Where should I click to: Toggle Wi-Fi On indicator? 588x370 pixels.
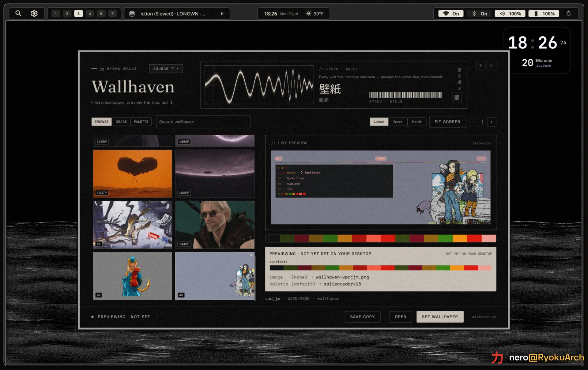pyautogui.click(x=451, y=14)
